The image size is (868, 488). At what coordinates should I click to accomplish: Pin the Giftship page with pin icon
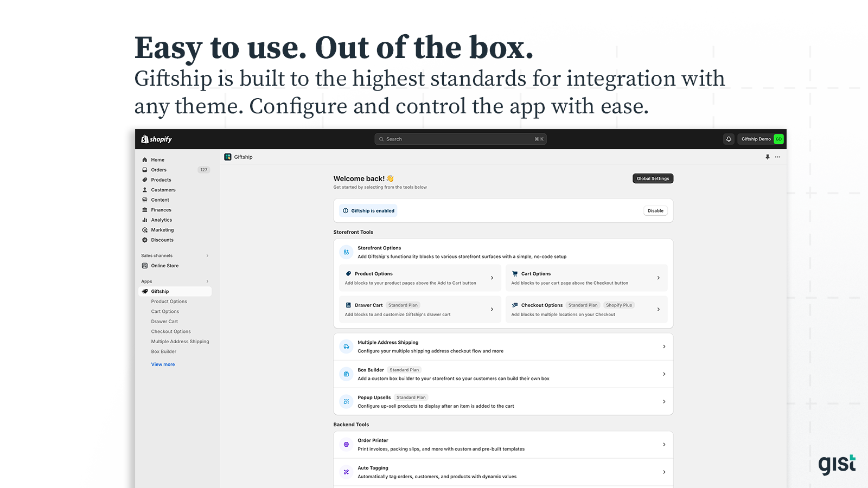[x=767, y=157]
